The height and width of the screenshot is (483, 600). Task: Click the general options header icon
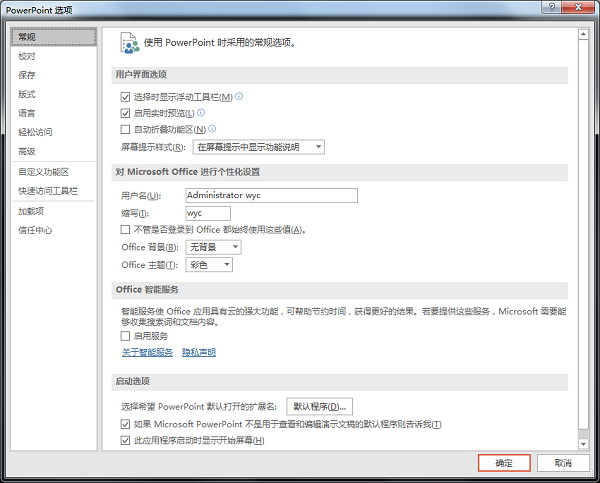[130, 43]
